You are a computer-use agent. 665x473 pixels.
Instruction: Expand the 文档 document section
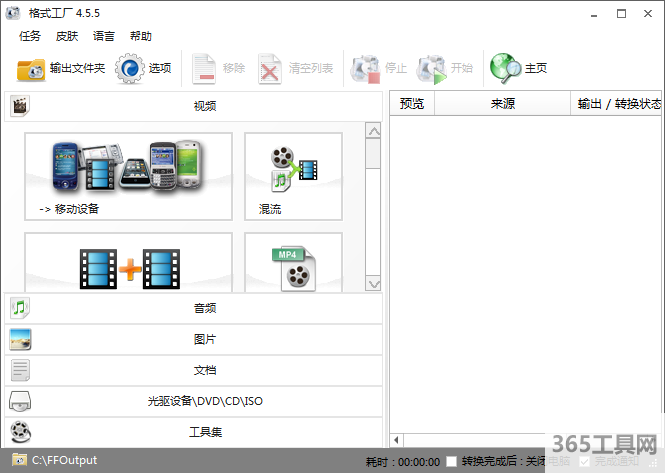[194, 370]
